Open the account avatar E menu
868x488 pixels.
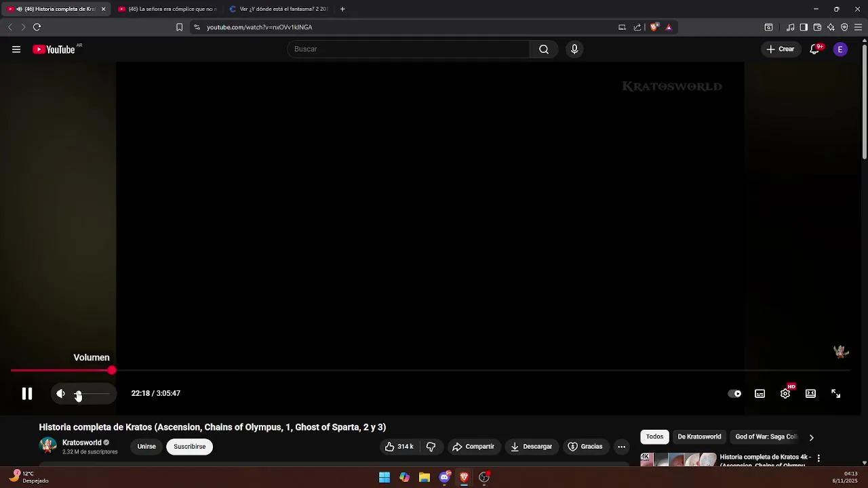pos(840,49)
